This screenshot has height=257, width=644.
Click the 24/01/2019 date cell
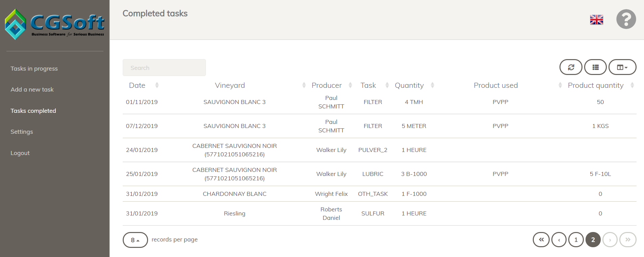coord(142,150)
